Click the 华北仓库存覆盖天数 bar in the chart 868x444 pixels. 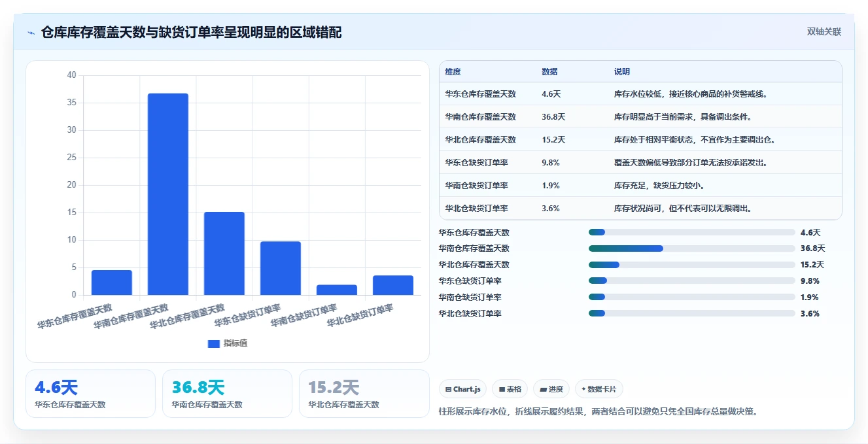click(x=224, y=254)
